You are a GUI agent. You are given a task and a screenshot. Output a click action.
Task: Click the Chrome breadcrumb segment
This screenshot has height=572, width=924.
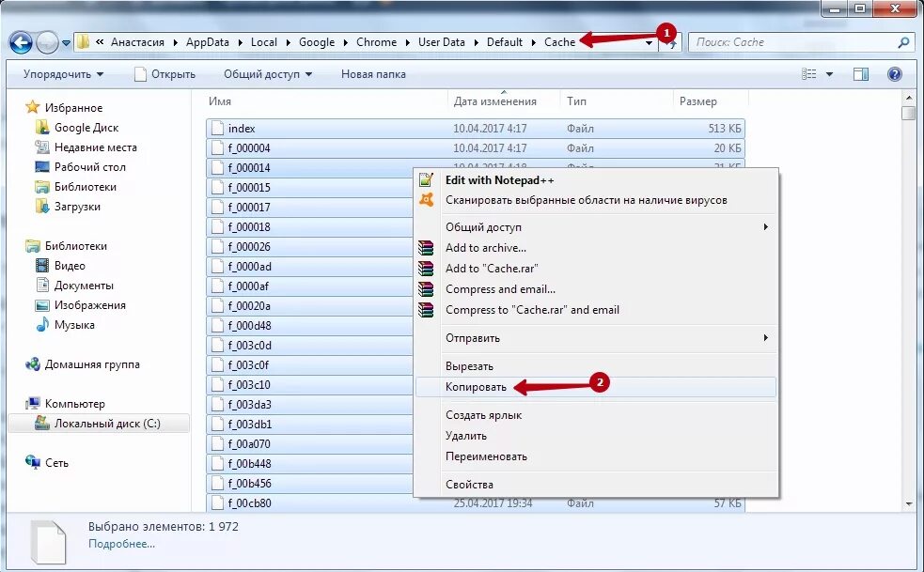(x=377, y=42)
